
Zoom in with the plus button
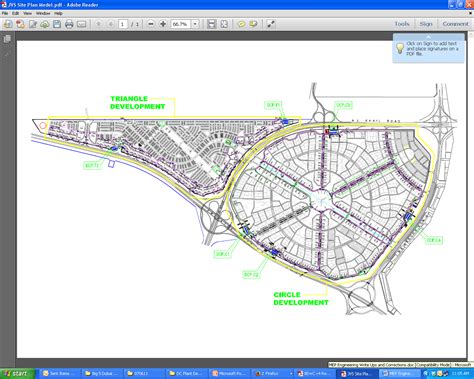pos(163,24)
